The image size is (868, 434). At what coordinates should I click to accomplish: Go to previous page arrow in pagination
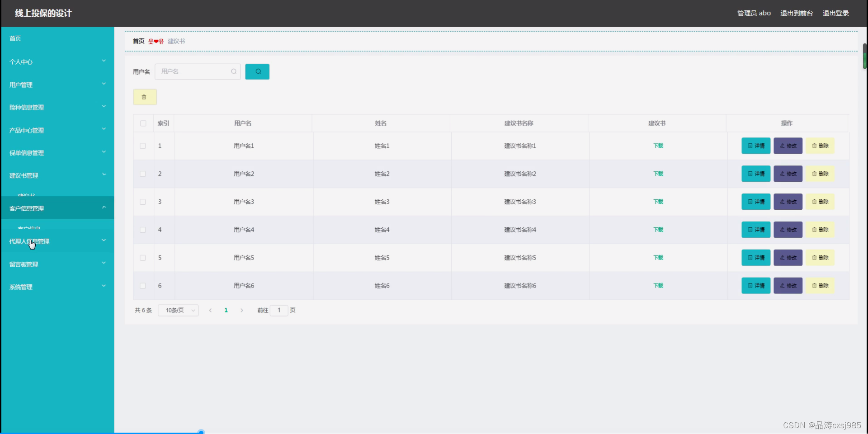coord(210,310)
